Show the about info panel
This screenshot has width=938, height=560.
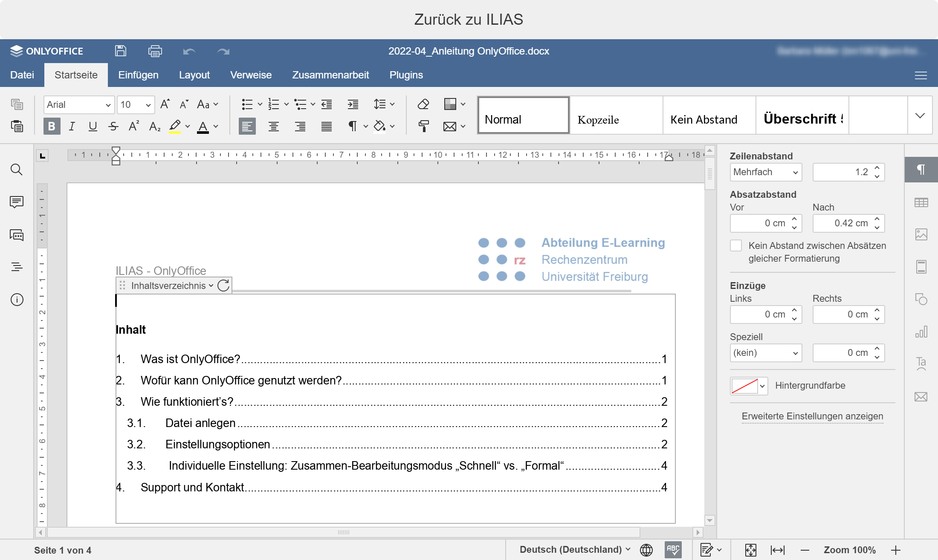(17, 300)
